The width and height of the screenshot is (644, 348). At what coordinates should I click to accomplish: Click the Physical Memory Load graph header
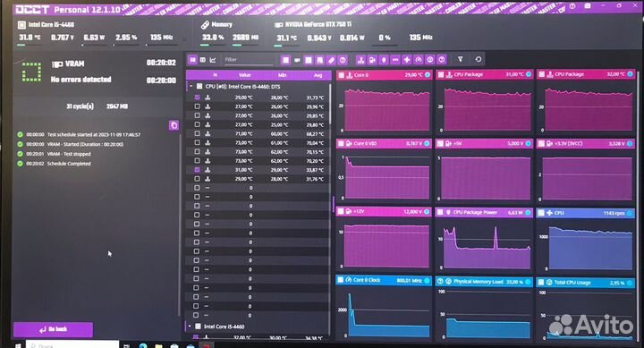point(484,282)
